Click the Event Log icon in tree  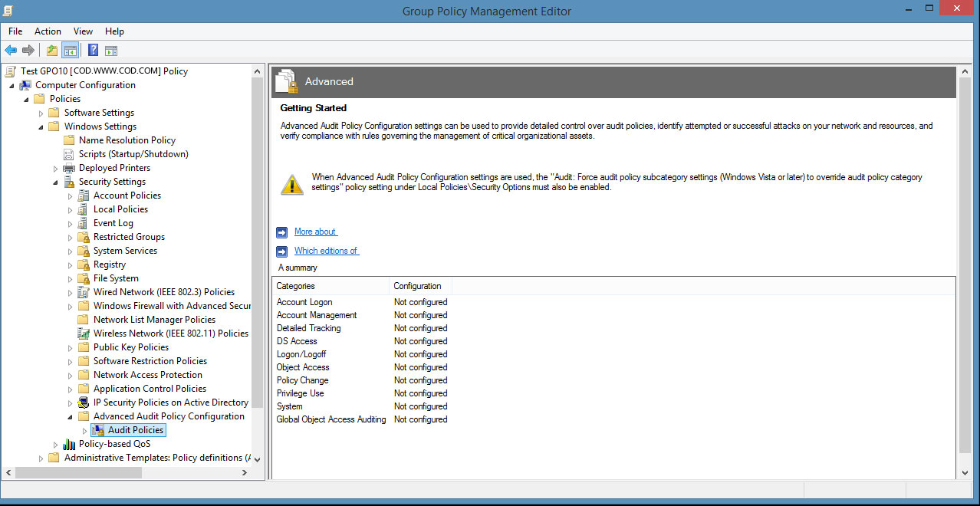(x=84, y=223)
